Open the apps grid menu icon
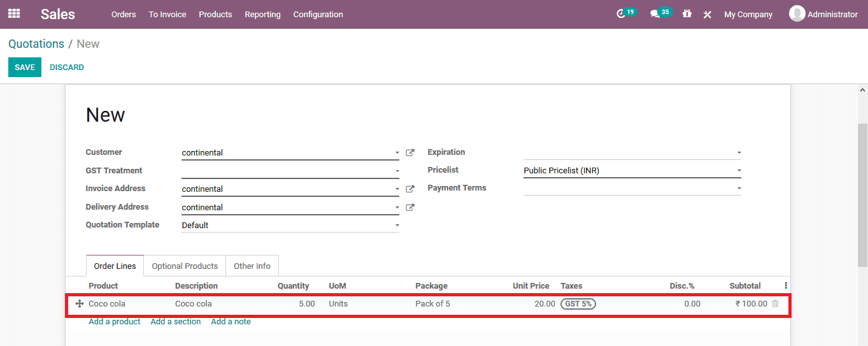This screenshot has width=868, height=346. coord(14,13)
